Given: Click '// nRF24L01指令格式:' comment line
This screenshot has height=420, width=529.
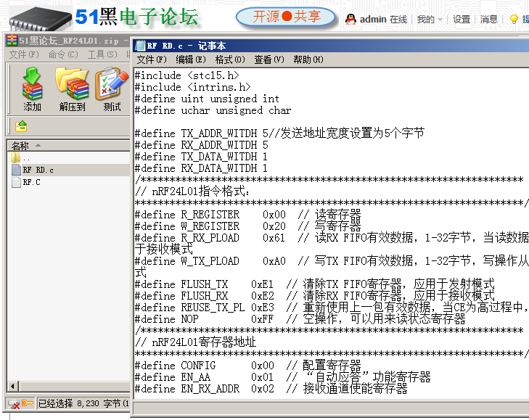Looking at the screenshot, I should 192,192.
